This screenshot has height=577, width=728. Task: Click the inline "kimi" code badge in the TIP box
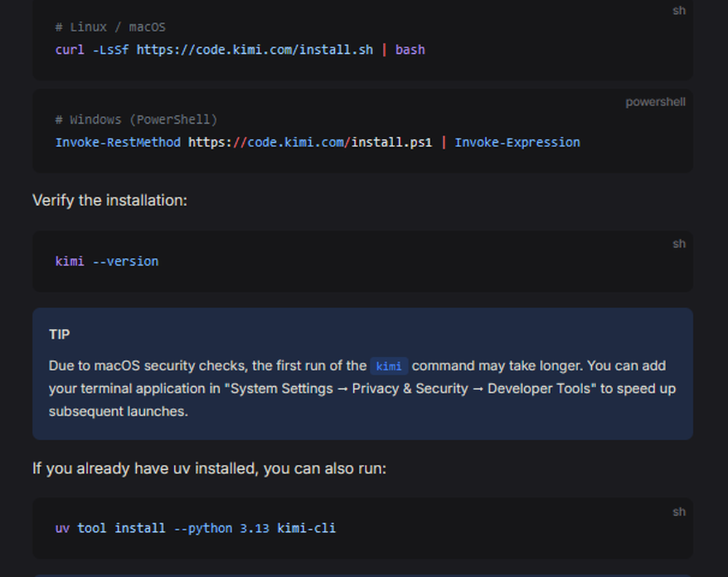coord(389,366)
